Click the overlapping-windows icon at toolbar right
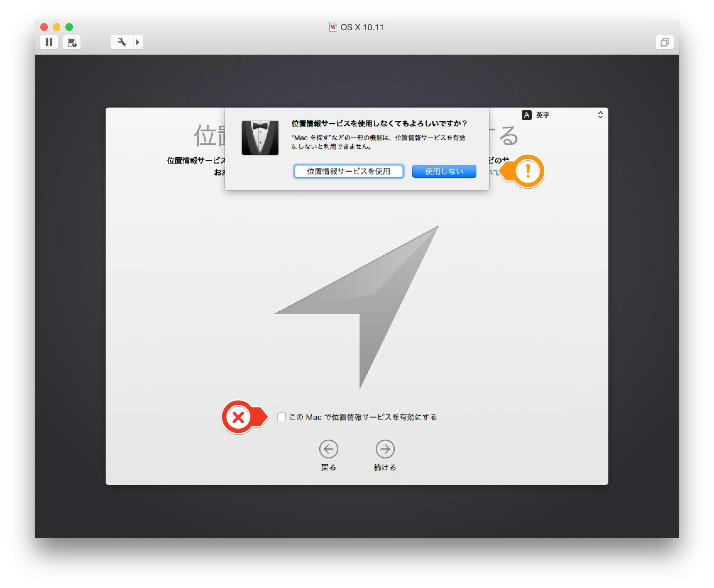The width and height of the screenshot is (714, 588). click(664, 42)
